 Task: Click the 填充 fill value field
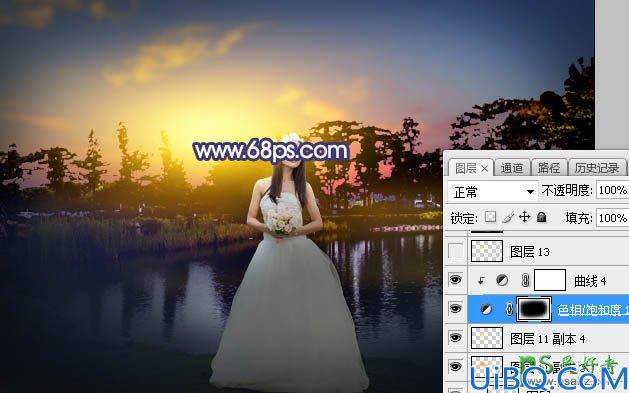pos(613,218)
